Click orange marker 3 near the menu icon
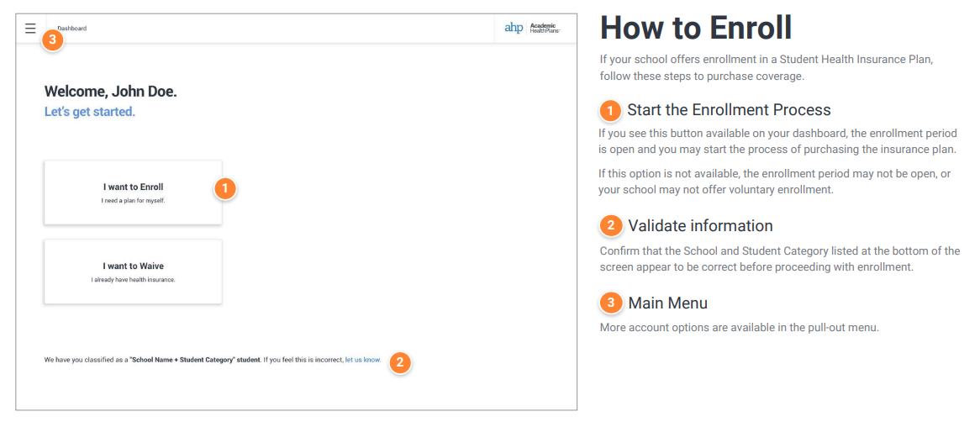 (x=52, y=40)
